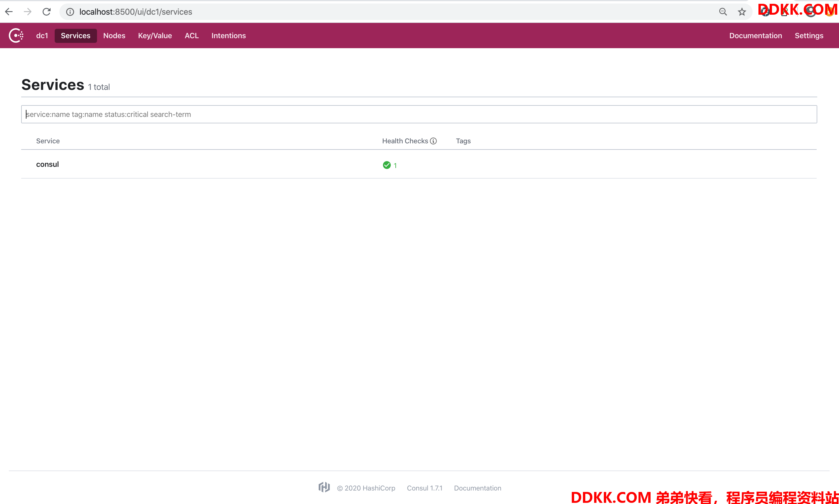This screenshot has width=839, height=504.
Task: Open the dc1 datacenter selector
Action: point(42,36)
